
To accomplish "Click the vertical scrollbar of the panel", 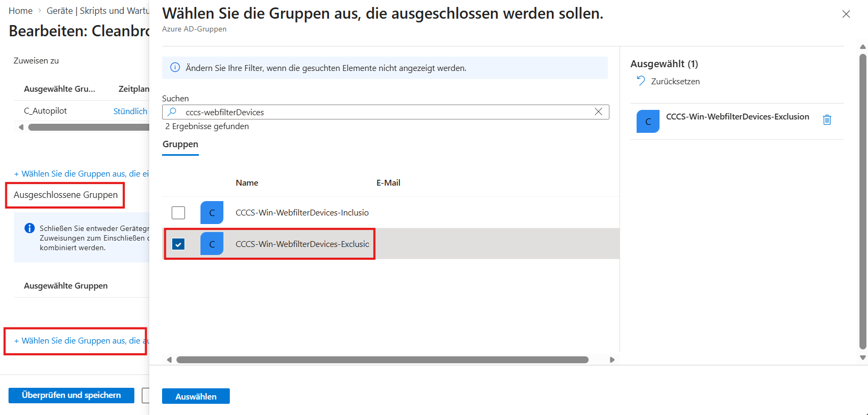I will 863,202.
